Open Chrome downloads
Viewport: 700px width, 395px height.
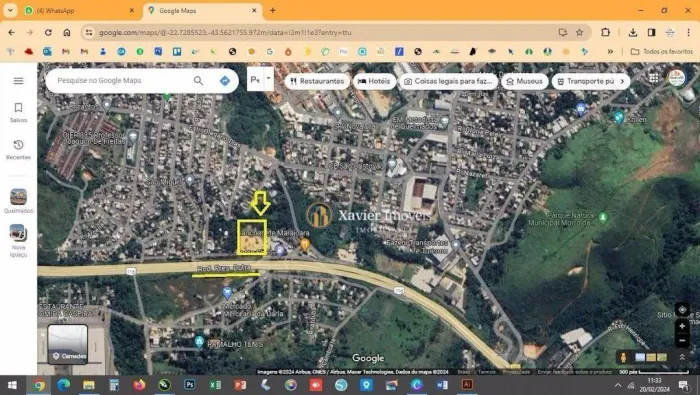tap(633, 32)
